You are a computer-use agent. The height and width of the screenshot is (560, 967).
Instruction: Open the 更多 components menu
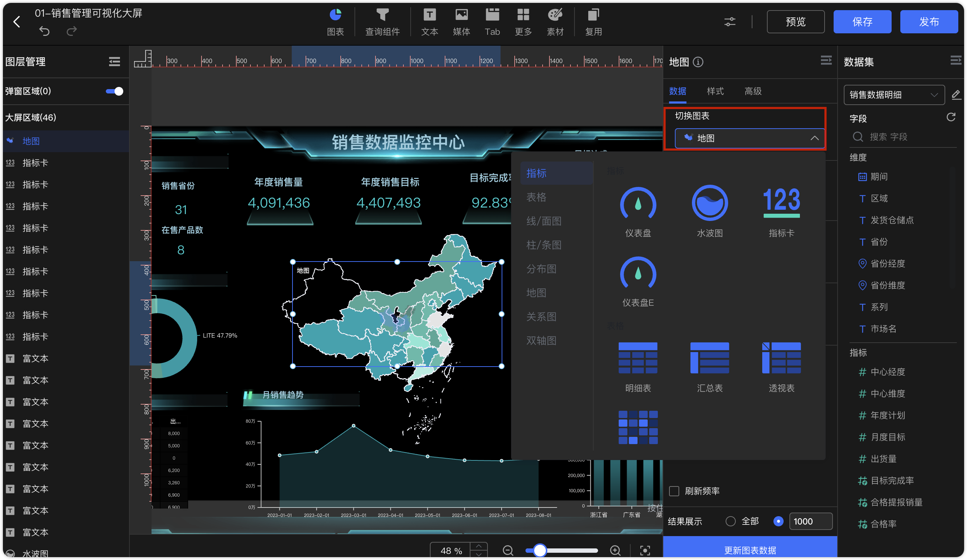click(523, 22)
